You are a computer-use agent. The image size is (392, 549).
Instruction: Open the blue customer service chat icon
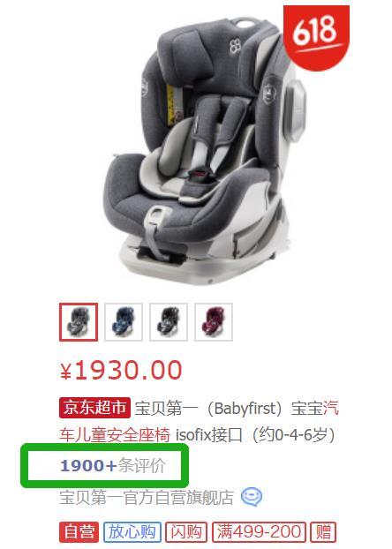click(x=252, y=497)
